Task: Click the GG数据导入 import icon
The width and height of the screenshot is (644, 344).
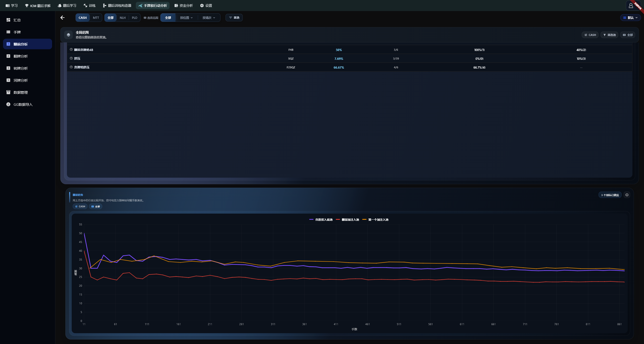Action: coord(8,104)
